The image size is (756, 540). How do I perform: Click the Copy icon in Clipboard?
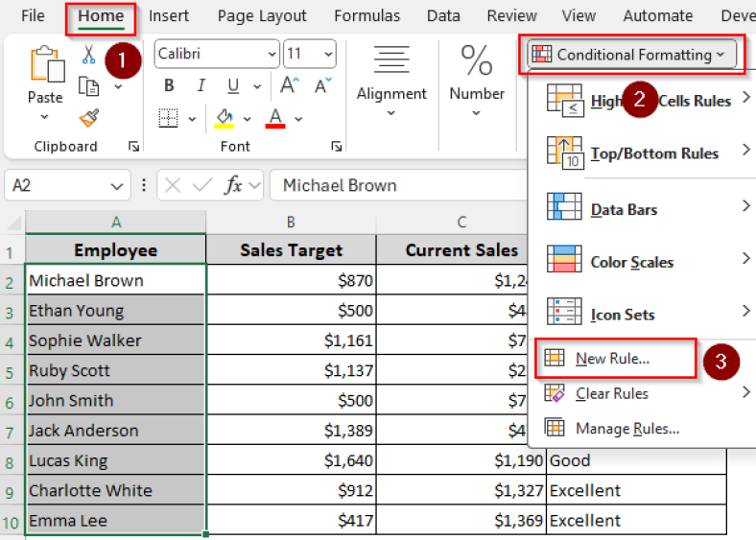click(89, 86)
